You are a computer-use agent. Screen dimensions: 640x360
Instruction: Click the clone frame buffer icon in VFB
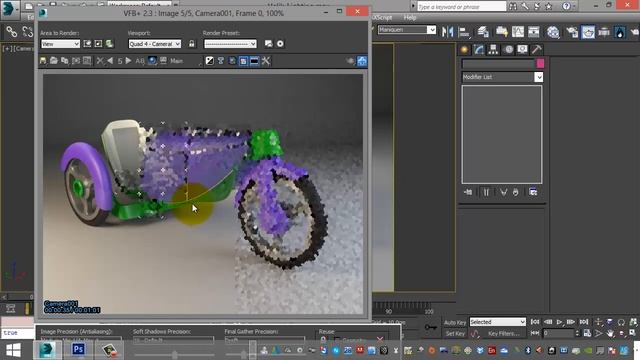pos(64,61)
